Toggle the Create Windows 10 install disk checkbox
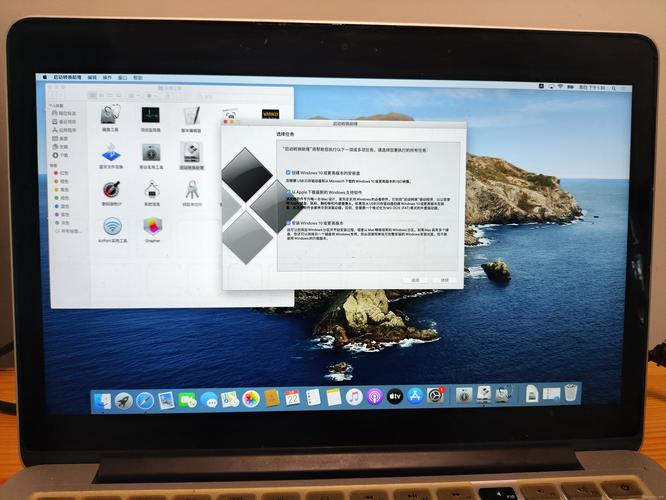 click(x=288, y=172)
